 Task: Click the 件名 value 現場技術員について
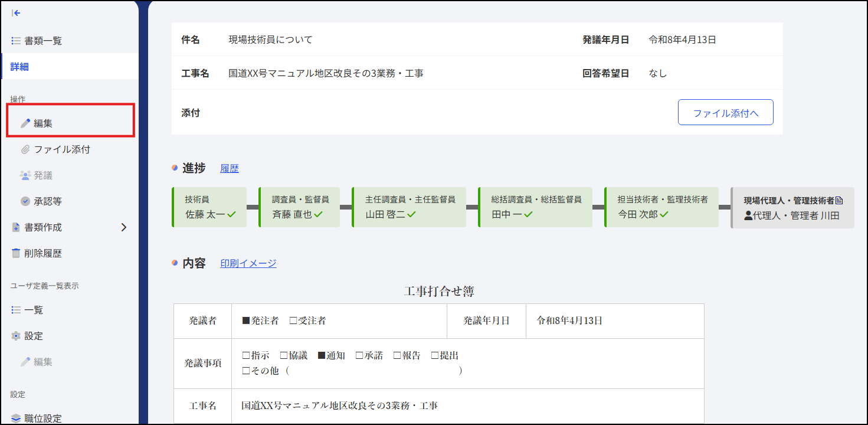(271, 40)
